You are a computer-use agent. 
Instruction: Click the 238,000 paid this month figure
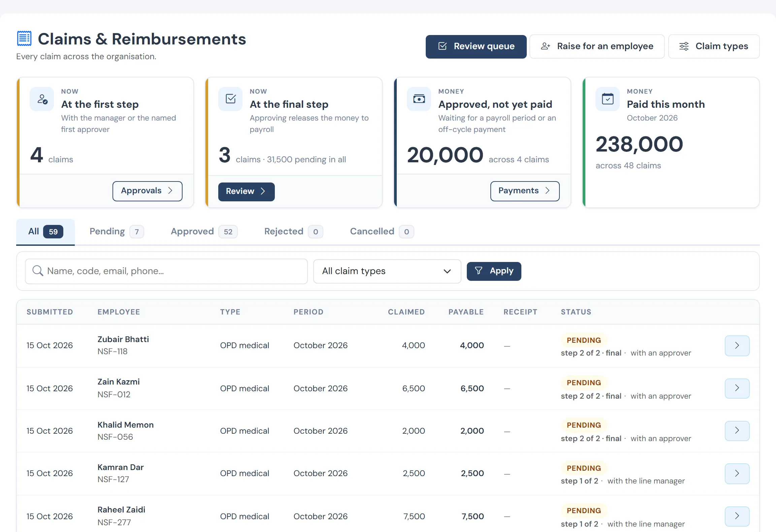click(x=639, y=144)
